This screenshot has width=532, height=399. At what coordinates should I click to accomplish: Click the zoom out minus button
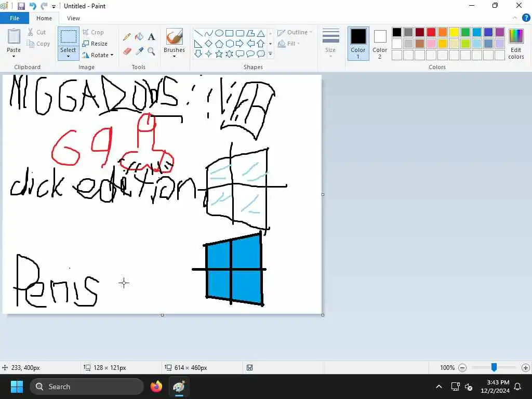coord(462,367)
